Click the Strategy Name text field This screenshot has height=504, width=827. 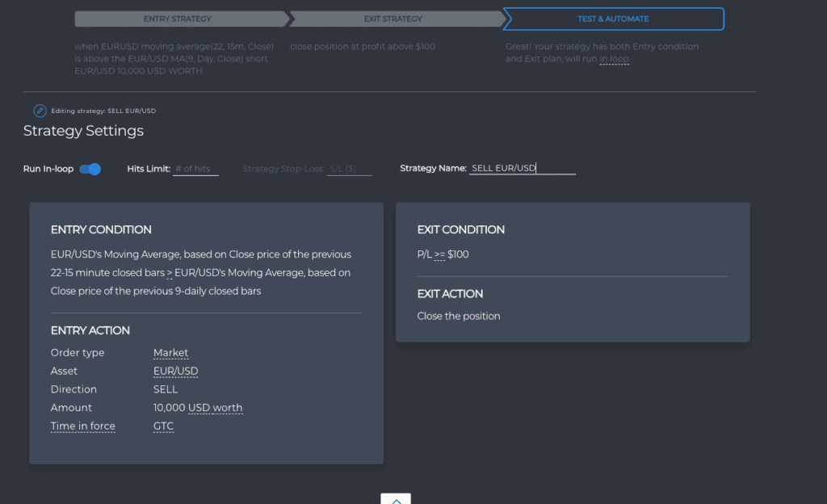click(x=523, y=168)
